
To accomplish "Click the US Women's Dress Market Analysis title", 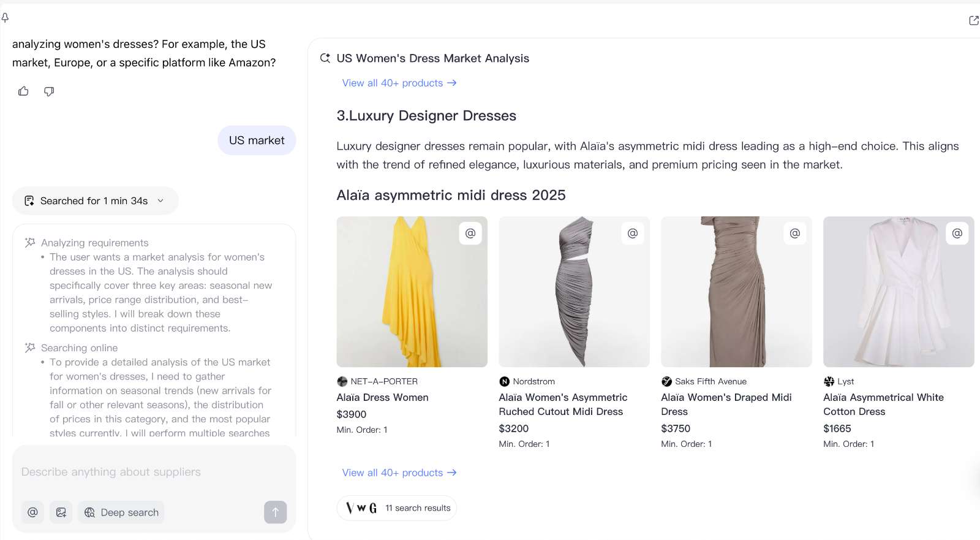I will point(433,58).
